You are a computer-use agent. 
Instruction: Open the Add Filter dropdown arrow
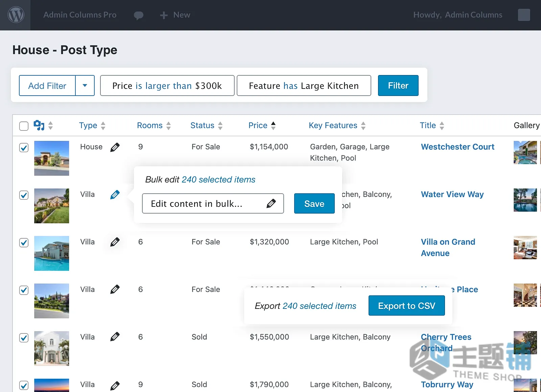(85, 85)
